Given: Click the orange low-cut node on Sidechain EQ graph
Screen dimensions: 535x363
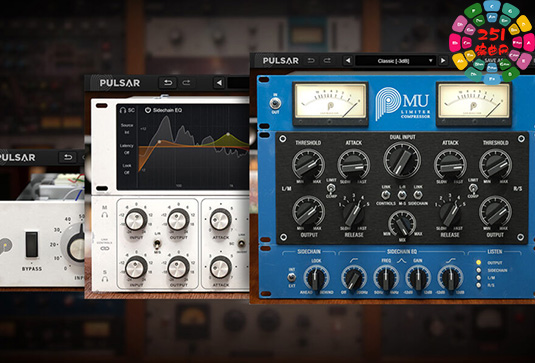Looking at the screenshot, I should click(x=159, y=141).
